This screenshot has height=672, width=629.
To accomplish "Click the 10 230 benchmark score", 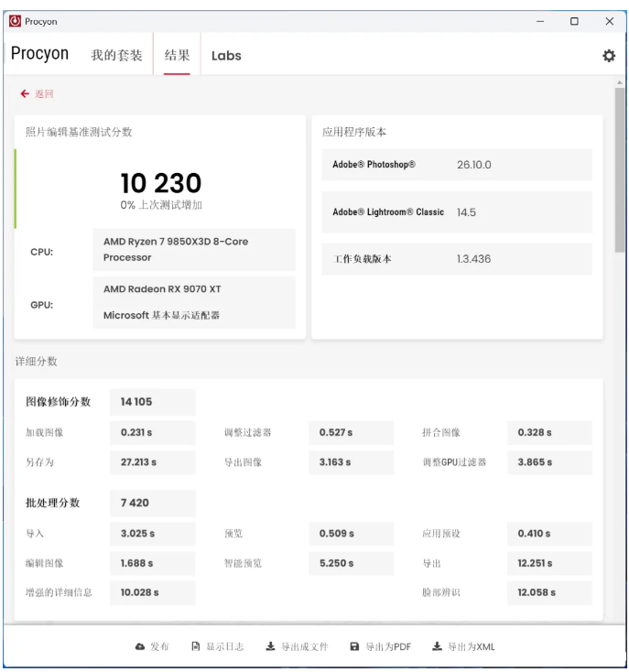I will (x=161, y=183).
